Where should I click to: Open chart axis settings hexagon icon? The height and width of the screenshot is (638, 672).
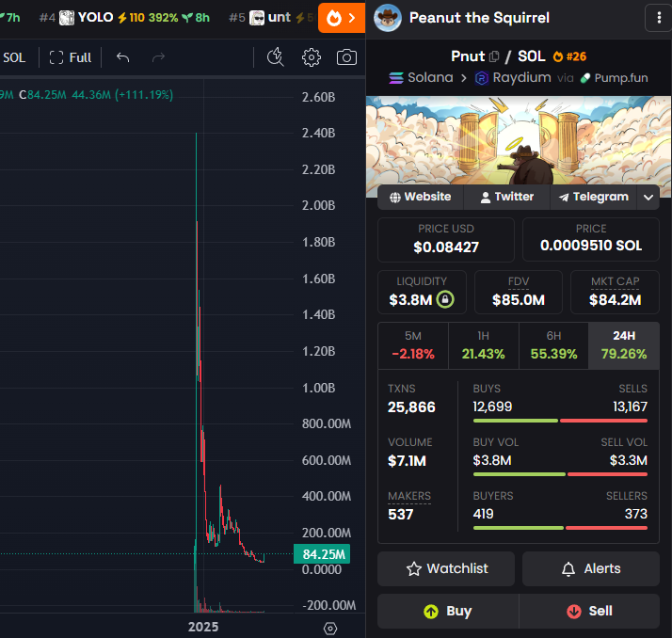(x=330, y=629)
